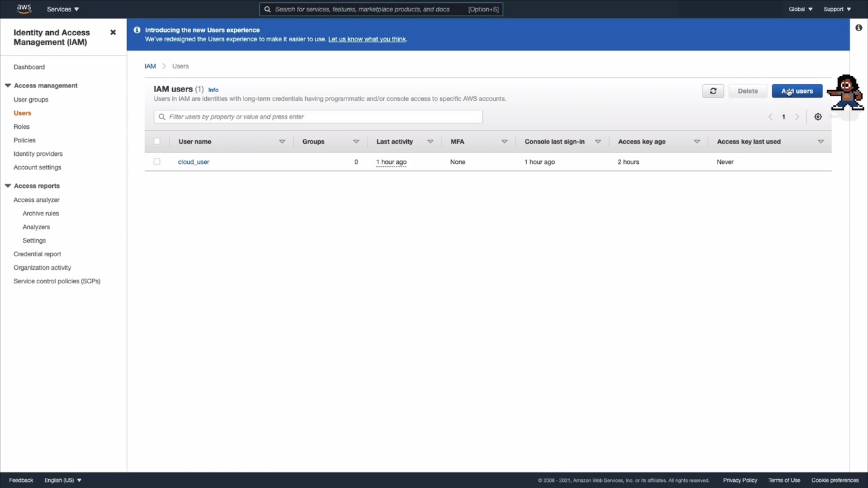Open Service control policies (SCPs)

tap(57, 281)
